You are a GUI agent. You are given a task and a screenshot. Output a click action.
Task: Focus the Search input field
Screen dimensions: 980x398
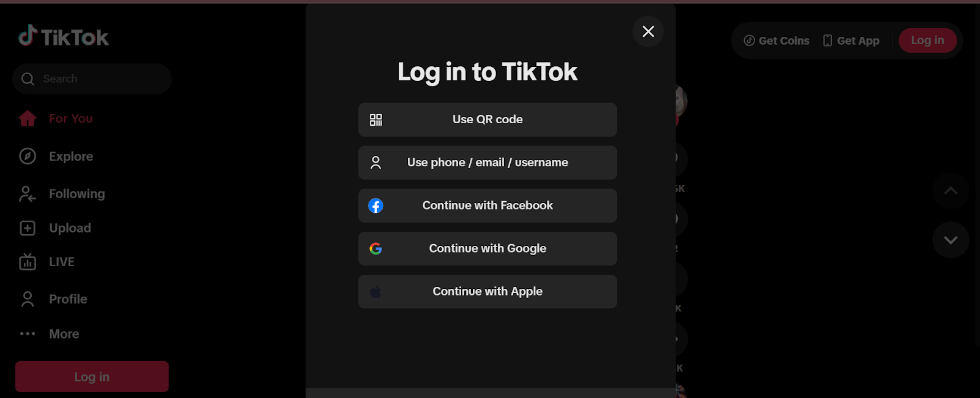coord(98,78)
